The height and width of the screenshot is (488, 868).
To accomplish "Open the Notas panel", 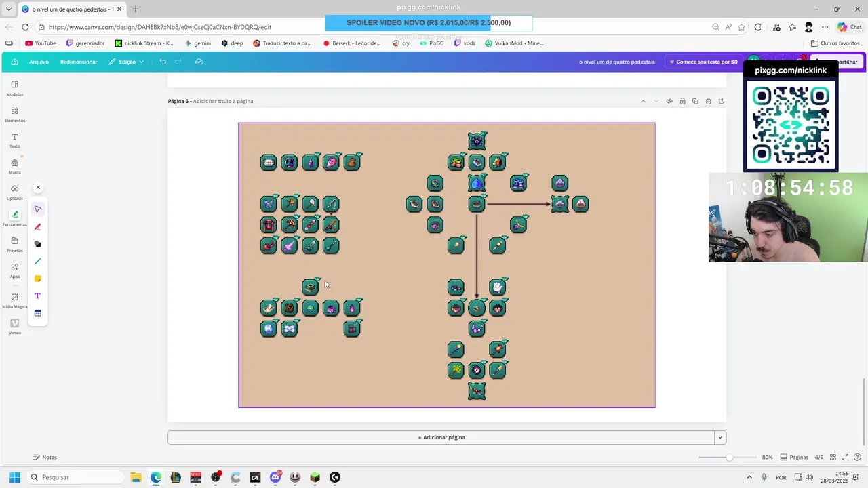I will tap(45, 457).
